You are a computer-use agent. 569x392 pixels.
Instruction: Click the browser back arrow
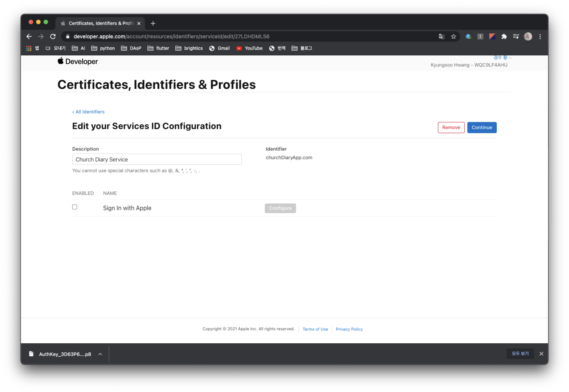[29, 37]
